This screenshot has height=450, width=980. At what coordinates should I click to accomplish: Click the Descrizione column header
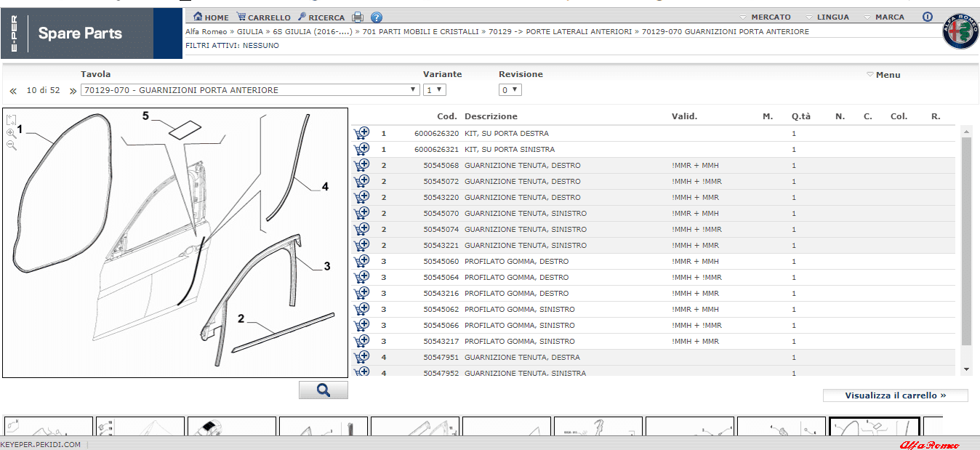pos(491,116)
